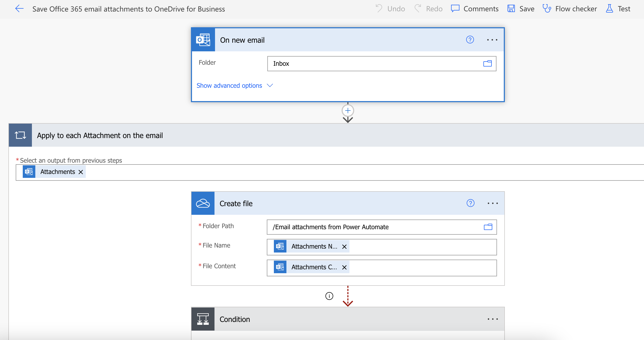644x340 pixels.
Task: Open help for Create file
Action: (471, 203)
